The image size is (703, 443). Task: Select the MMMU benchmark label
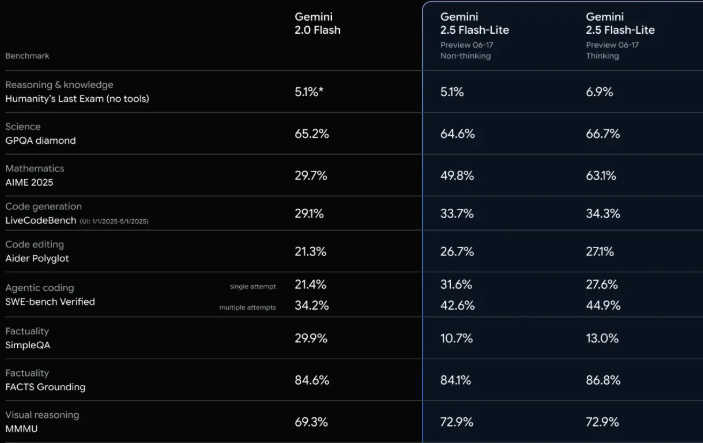[x=24, y=428]
